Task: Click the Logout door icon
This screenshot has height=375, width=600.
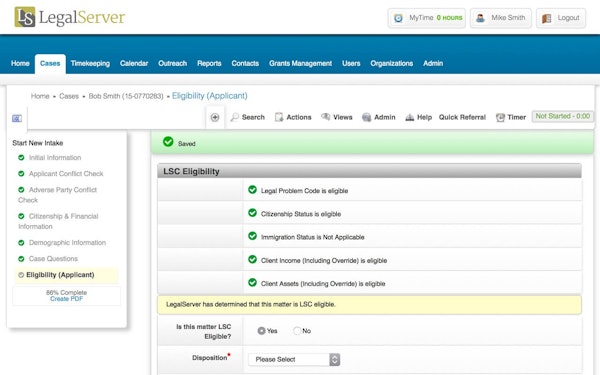Action: [x=546, y=18]
